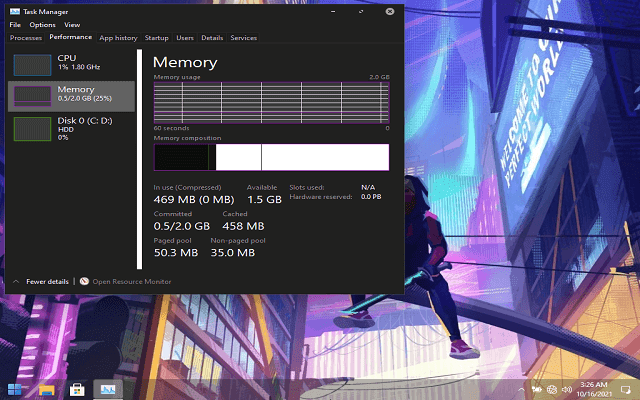Click the Windows Start button
640x400 pixels.
click(15, 390)
